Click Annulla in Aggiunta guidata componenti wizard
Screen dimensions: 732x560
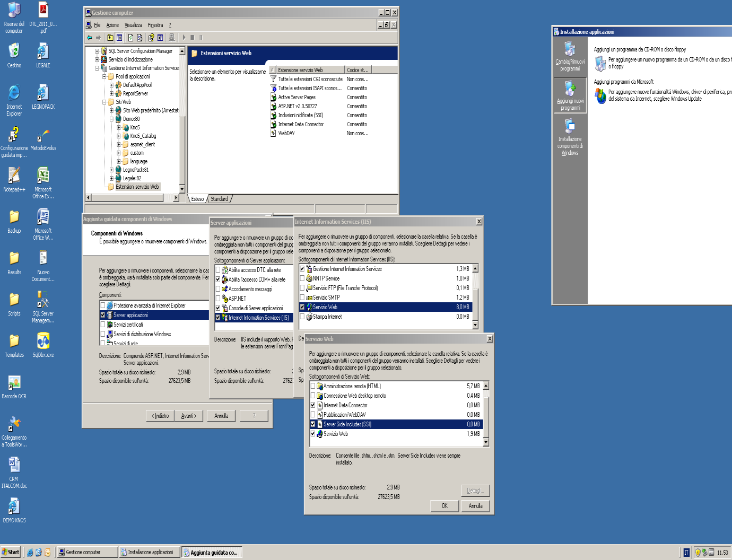(221, 416)
